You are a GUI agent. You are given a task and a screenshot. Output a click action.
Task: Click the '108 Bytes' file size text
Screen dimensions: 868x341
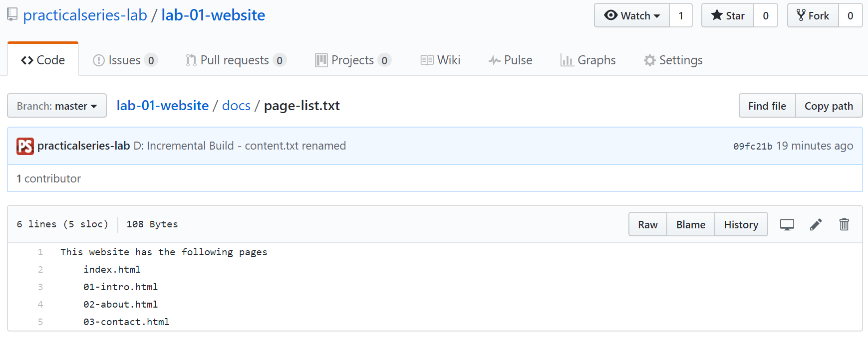(x=152, y=224)
